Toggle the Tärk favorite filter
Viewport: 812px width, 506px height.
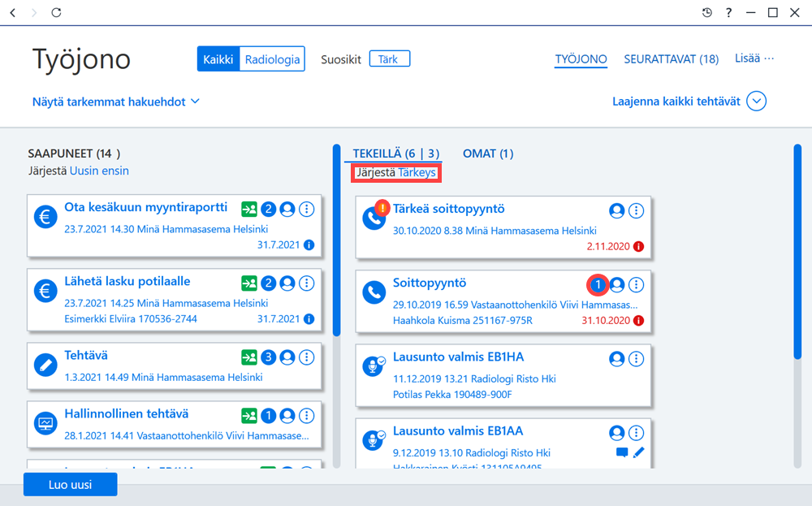point(390,59)
